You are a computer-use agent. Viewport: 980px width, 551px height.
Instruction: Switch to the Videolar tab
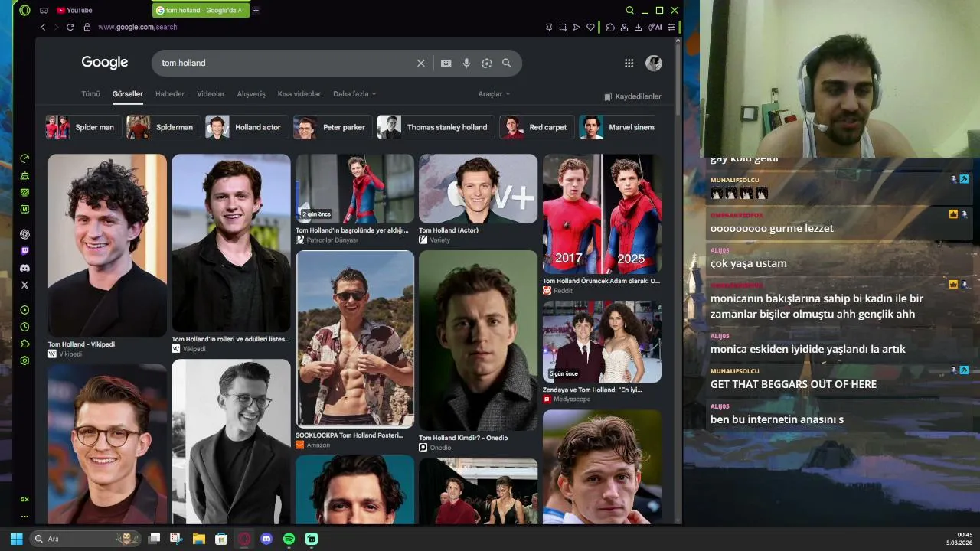click(x=211, y=94)
